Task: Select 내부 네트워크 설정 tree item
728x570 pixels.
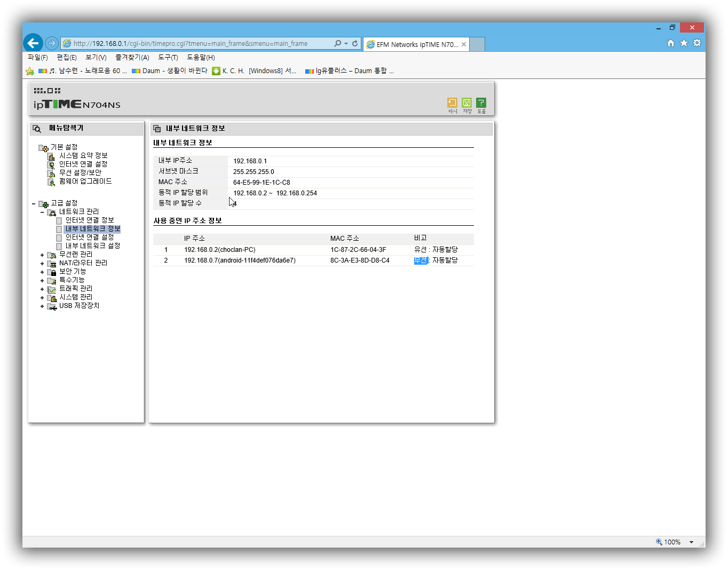Action: tap(93, 246)
